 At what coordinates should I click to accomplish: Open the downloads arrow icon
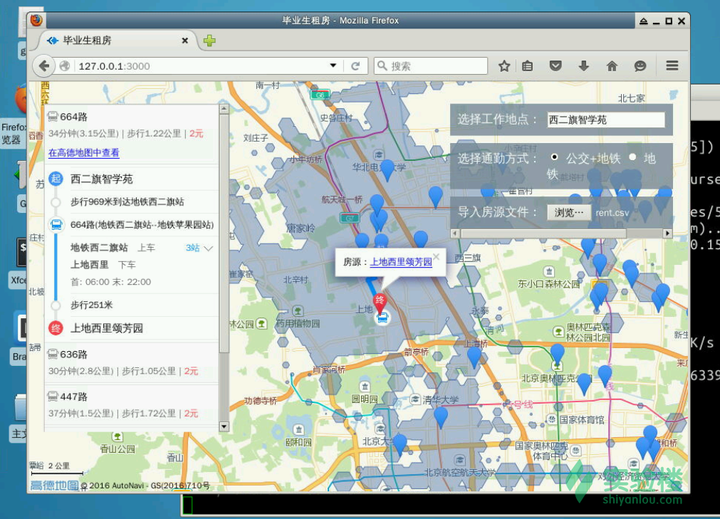coord(584,66)
